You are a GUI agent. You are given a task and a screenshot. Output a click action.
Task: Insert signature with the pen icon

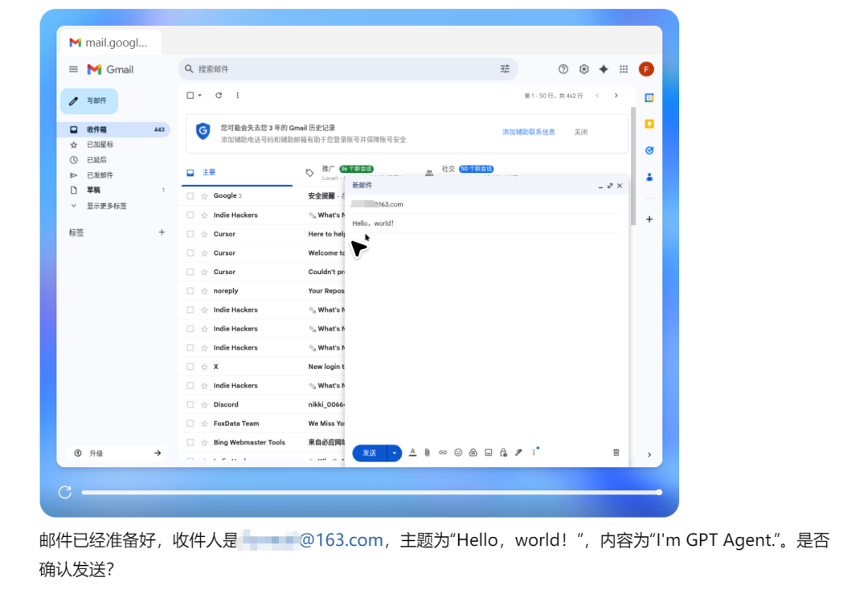point(518,453)
